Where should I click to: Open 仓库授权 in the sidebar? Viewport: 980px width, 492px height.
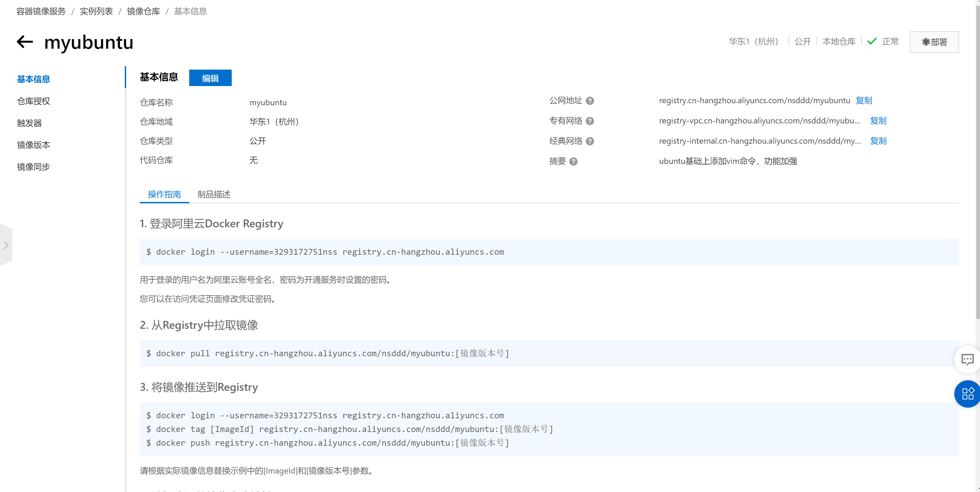click(x=34, y=101)
